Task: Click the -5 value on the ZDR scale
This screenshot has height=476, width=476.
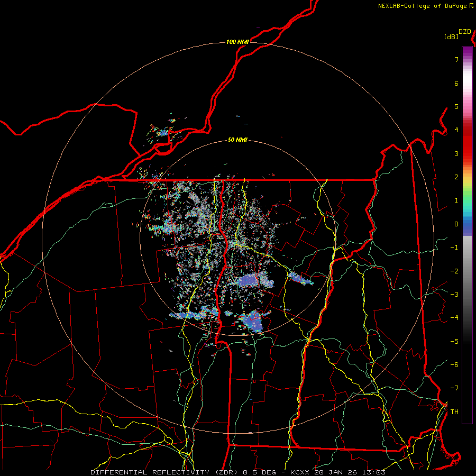Action: 454,342
